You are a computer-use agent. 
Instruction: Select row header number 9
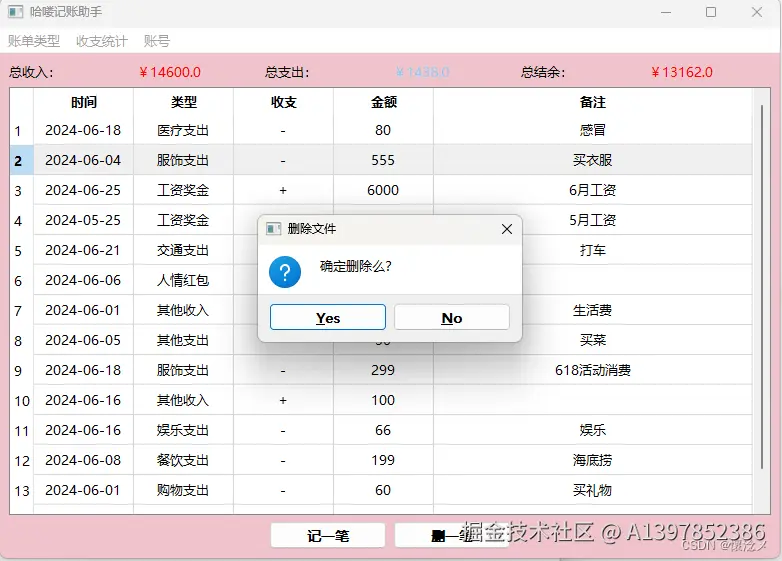[x=21, y=371]
